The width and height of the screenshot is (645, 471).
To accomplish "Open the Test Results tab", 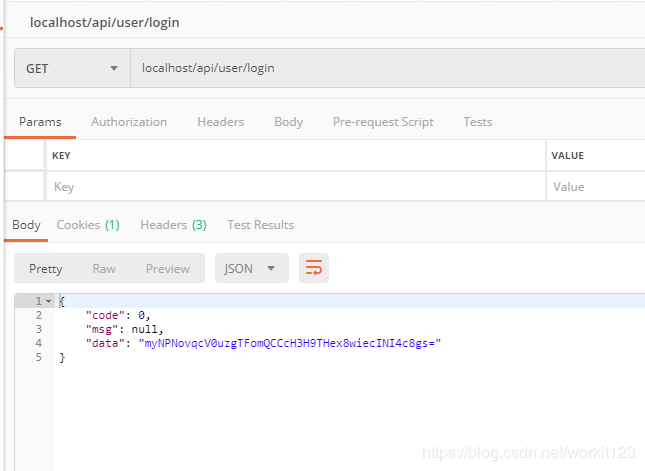I will (260, 225).
